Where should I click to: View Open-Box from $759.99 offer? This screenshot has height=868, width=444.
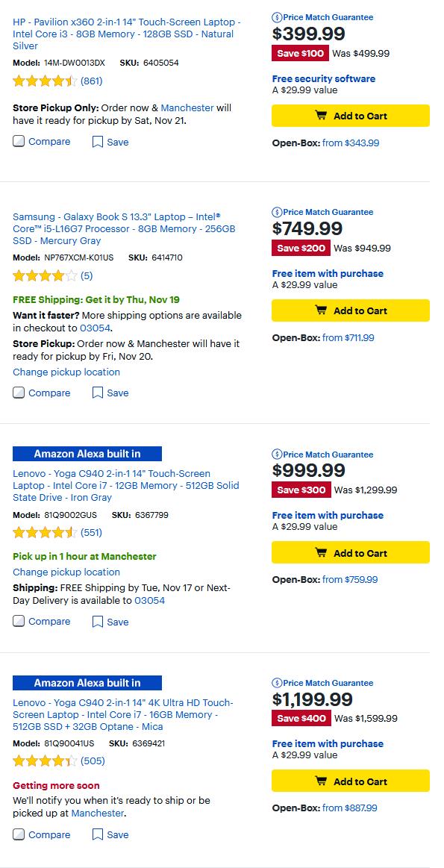pyautogui.click(x=350, y=580)
